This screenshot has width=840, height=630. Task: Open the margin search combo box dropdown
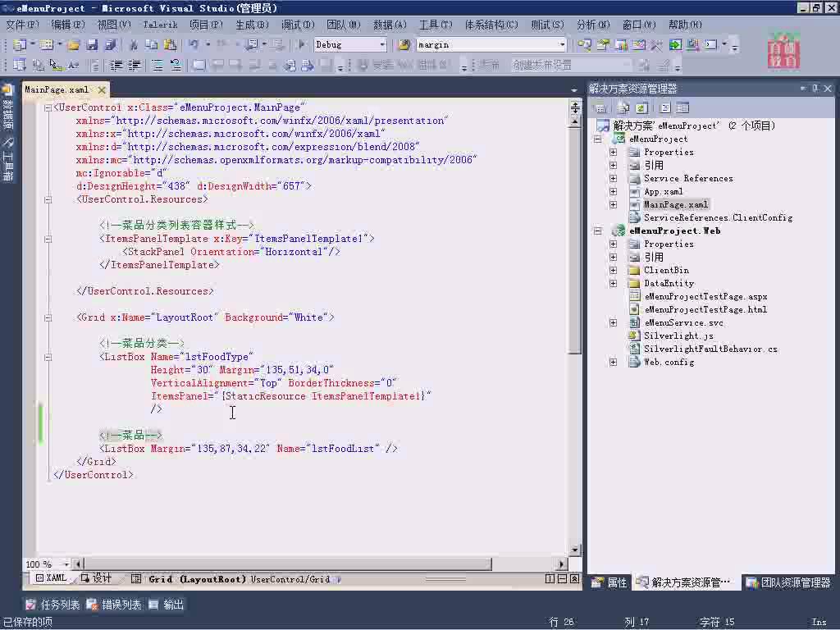point(561,45)
